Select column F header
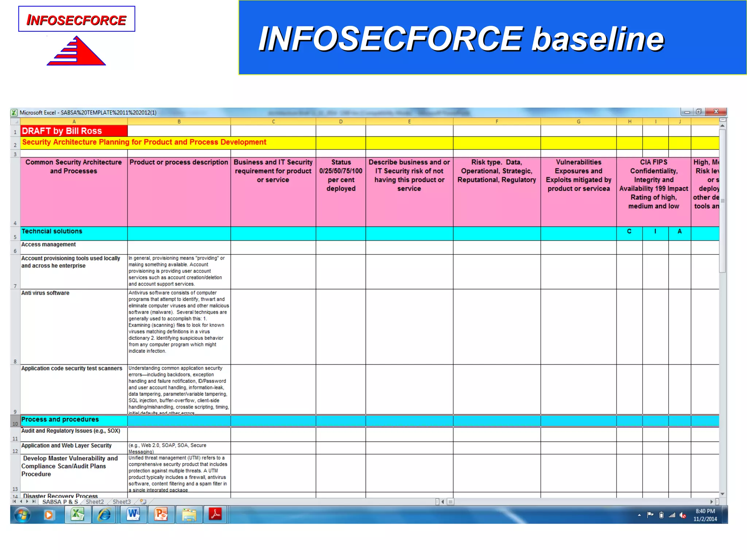 (x=497, y=122)
